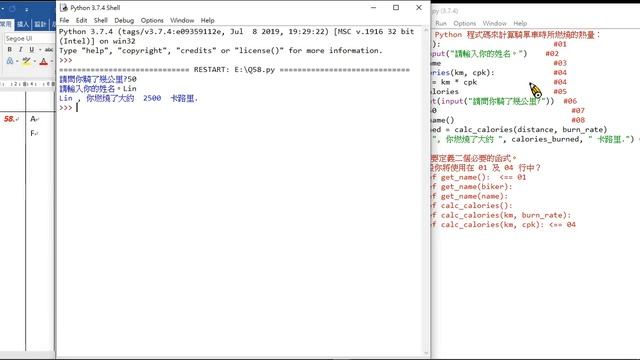Switch to 插入 tab in Word
The height and width of the screenshot is (360, 640).
[23, 24]
